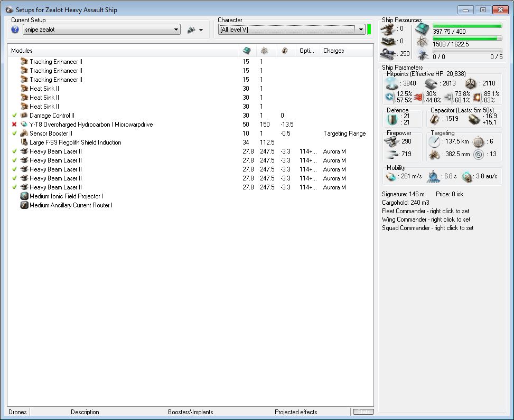Viewport: 514px width, 420px height.
Task: Click the max velocity icon showing 261 m/s
Action: click(x=391, y=177)
